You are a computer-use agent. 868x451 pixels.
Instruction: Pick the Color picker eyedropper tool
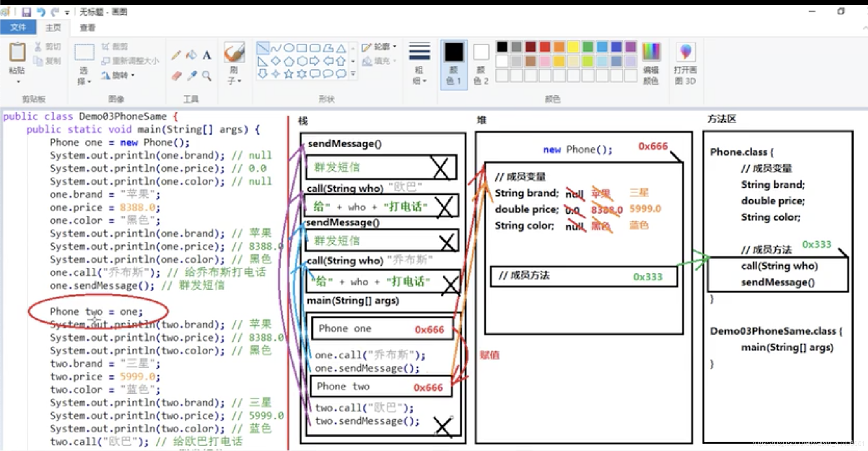191,76
